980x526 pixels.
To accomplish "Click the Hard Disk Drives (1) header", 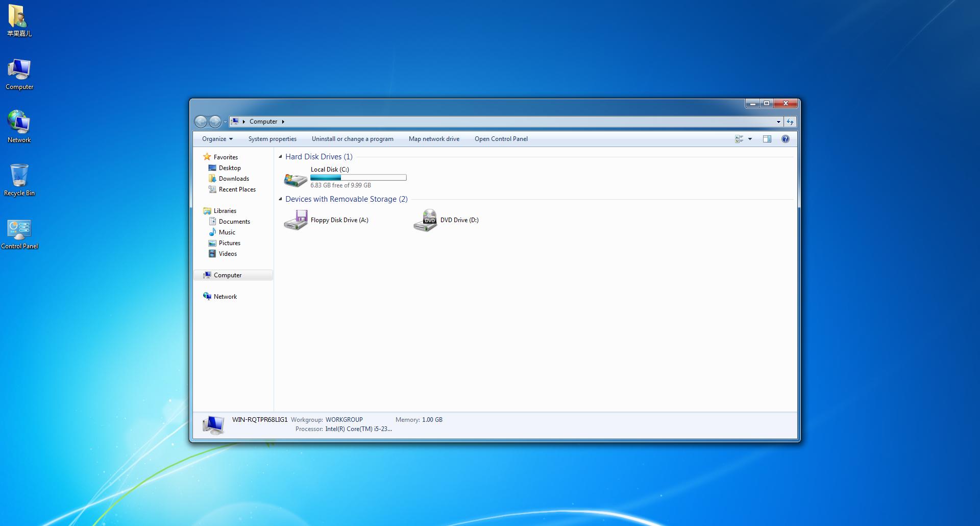I will point(319,157).
